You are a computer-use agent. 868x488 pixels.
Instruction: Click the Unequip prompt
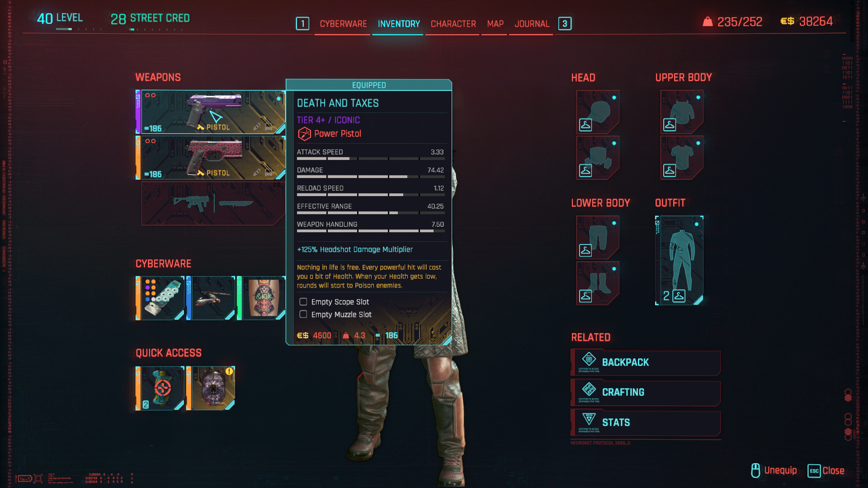[774, 470]
